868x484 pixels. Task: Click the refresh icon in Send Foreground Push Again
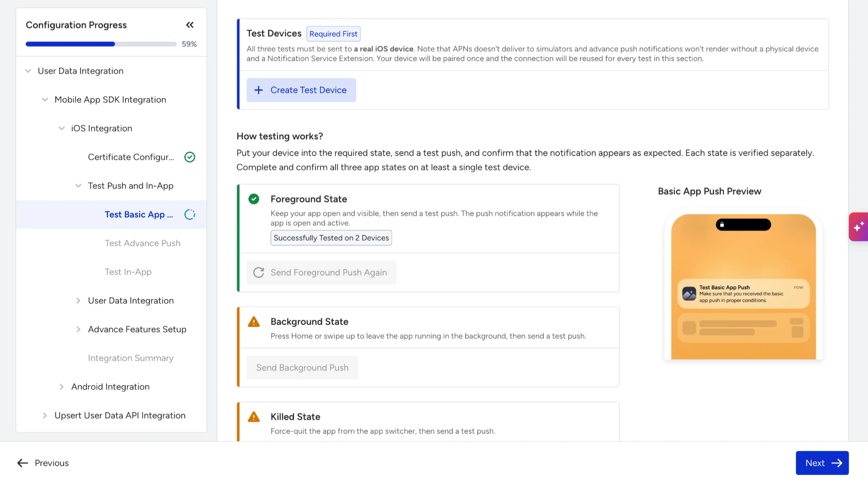259,272
